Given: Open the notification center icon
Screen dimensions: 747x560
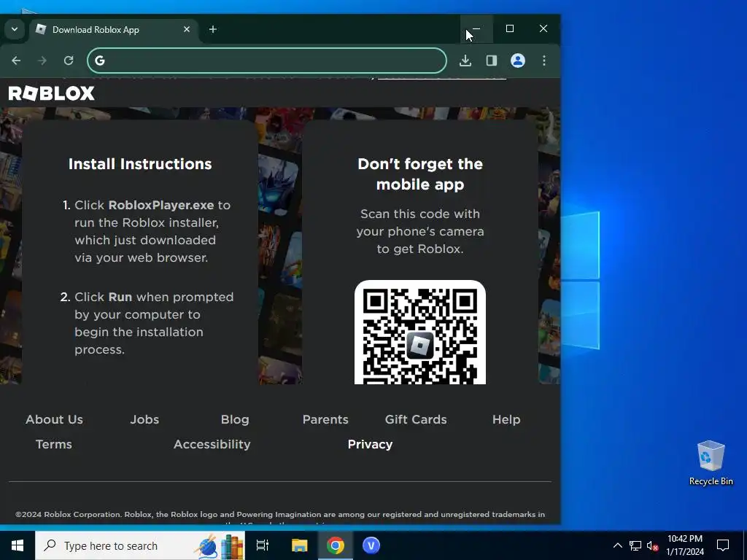Looking at the screenshot, I should 723,545.
